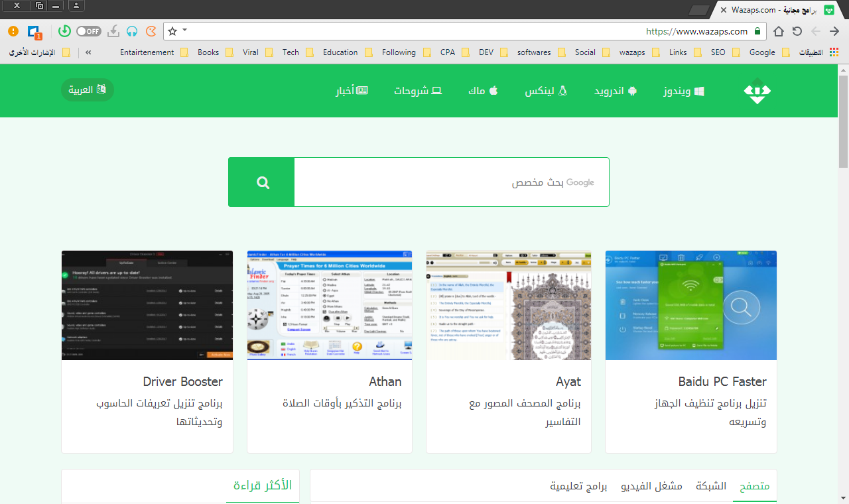849x504 pixels.
Task: Click the Driver Booster screenshot thumbnail
Action: (x=147, y=305)
